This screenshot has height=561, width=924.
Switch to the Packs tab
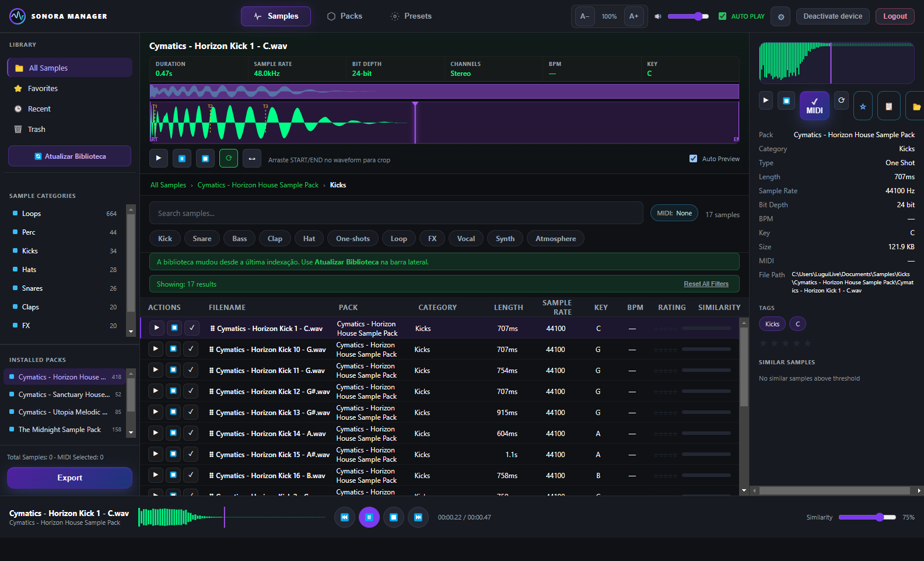(x=344, y=16)
